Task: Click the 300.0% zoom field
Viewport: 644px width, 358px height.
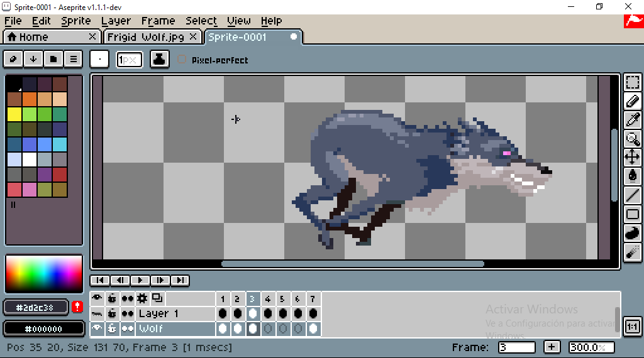Action: pos(591,347)
